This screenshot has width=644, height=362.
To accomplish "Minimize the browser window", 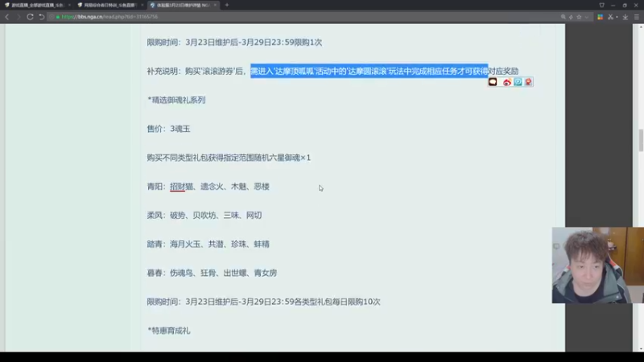I will [x=613, y=5].
